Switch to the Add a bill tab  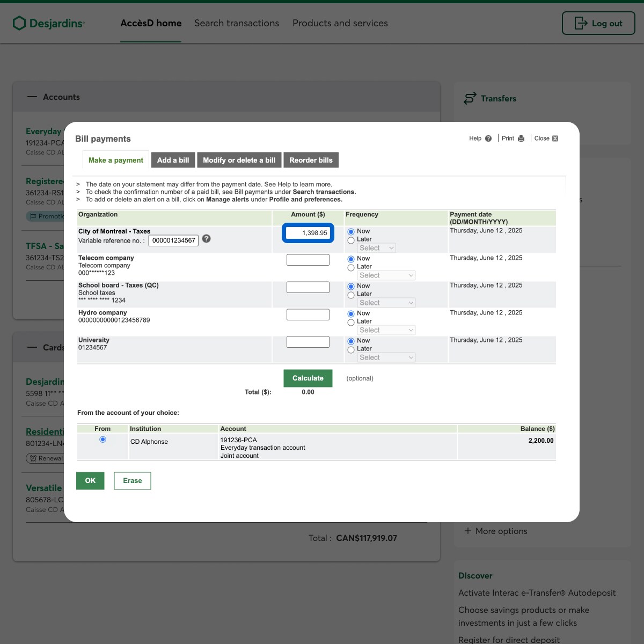(x=173, y=160)
